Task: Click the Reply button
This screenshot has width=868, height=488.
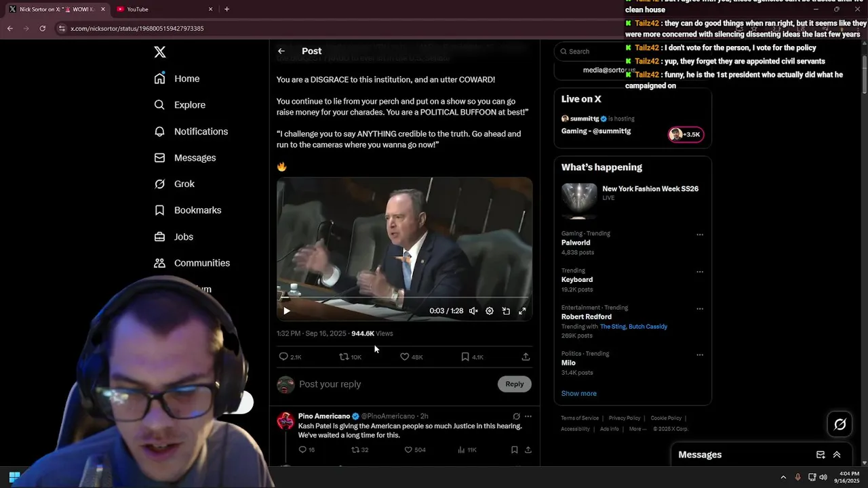Action: pos(515,384)
